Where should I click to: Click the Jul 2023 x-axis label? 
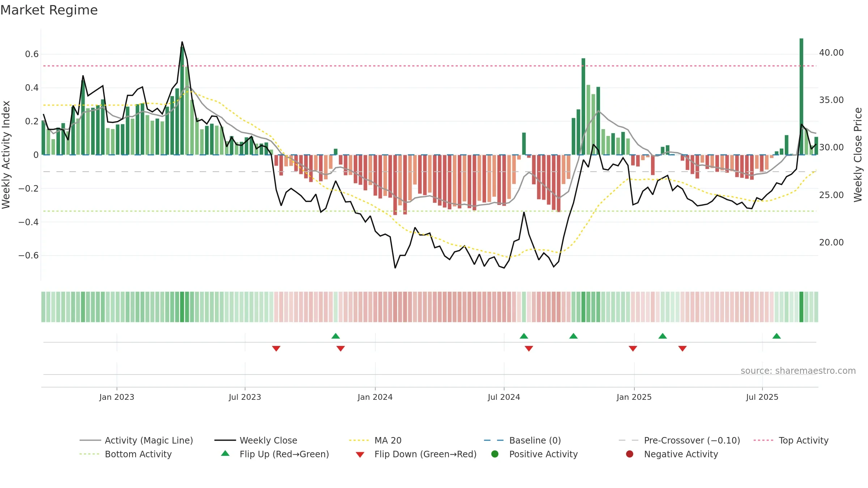(245, 397)
